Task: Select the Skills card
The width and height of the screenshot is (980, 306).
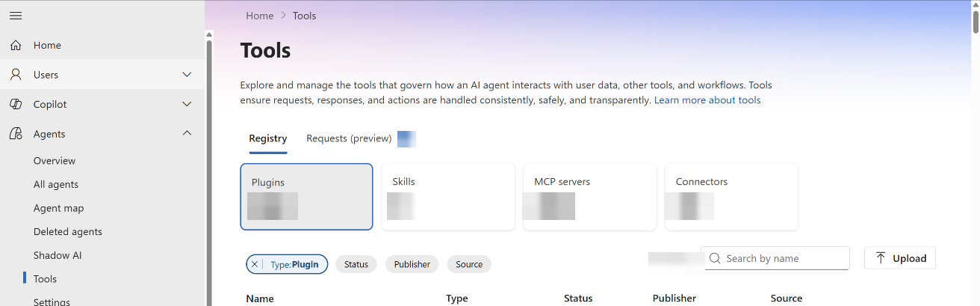Action: (448, 197)
